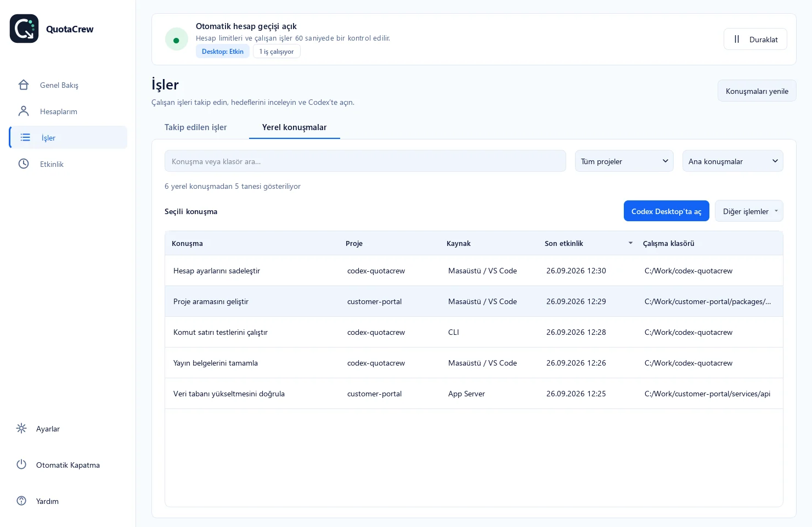Select row Proje aramasını geliştir
This screenshot has height=527, width=812.
[474, 301]
